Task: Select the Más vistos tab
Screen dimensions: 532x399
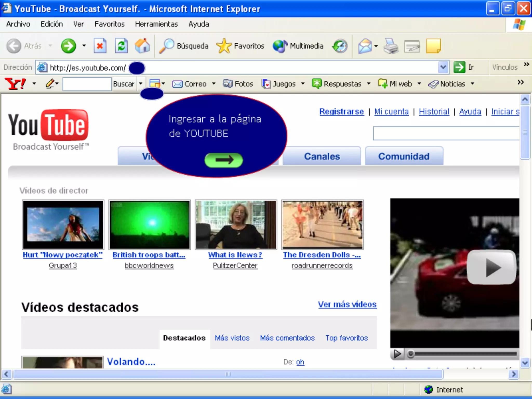Action: 232,338
